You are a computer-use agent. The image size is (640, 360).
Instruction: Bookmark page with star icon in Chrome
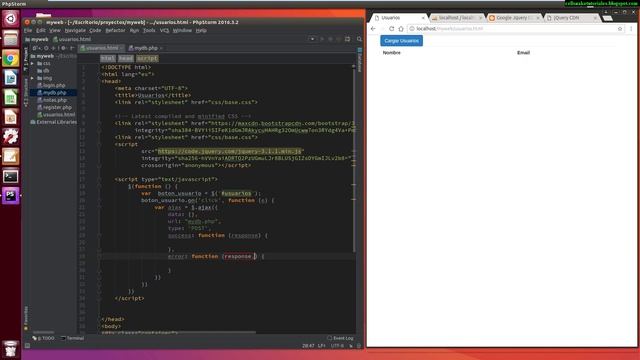pyautogui.click(x=620, y=29)
